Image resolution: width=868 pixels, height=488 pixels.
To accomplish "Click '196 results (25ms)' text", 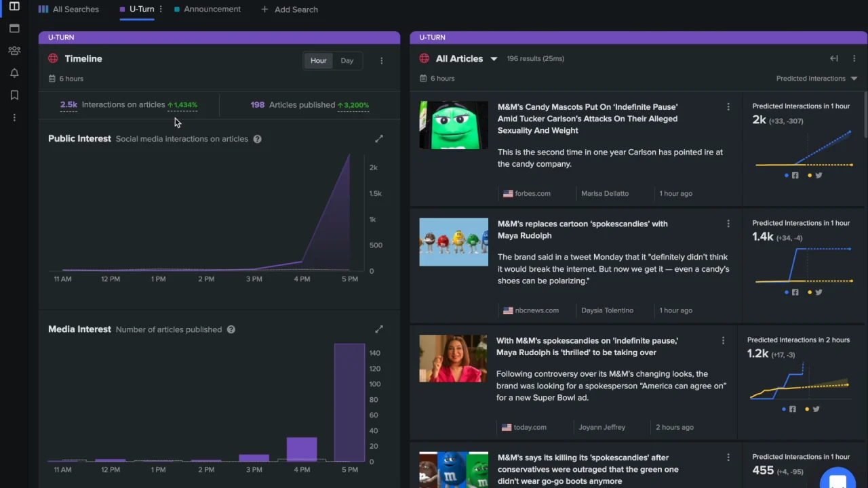I will click(536, 59).
